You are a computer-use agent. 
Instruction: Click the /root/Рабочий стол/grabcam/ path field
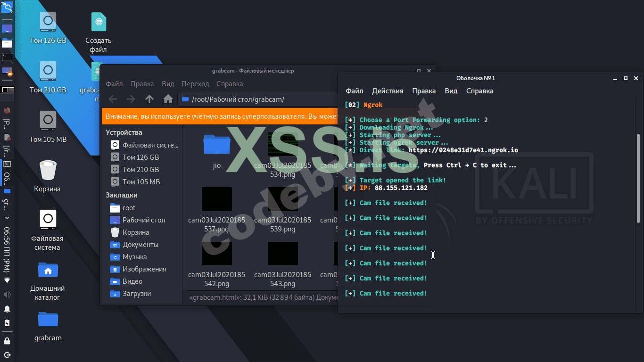click(x=258, y=99)
